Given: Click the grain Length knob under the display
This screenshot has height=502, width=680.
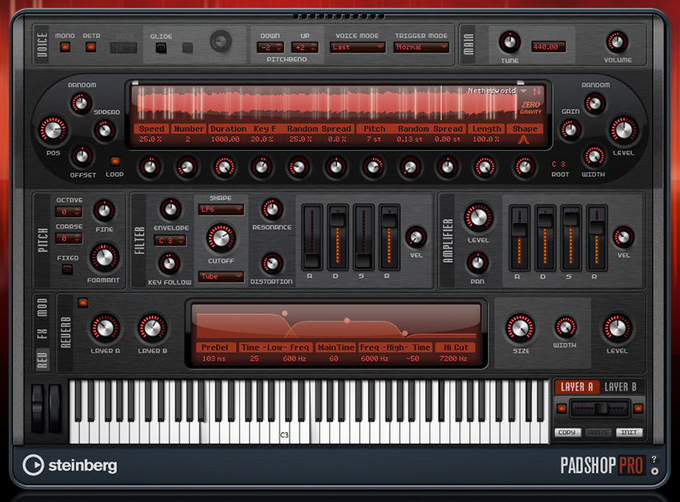Looking at the screenshot, I should 485,167.
